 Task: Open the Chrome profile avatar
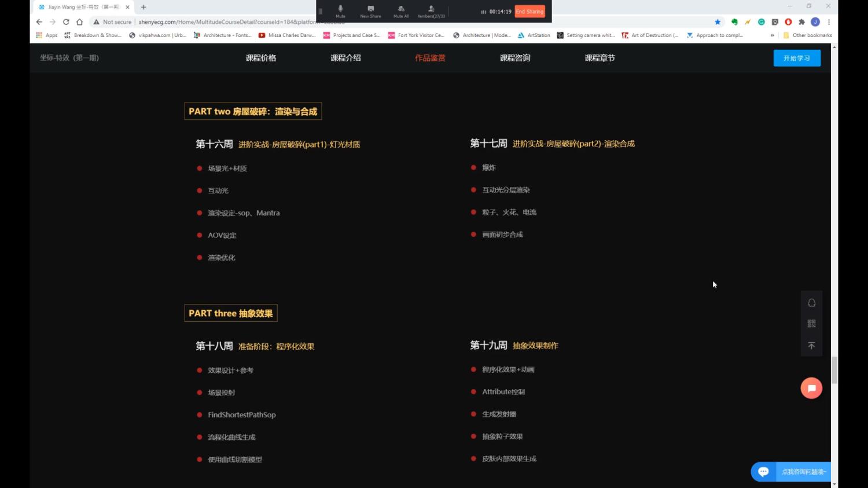pos(815,22)
